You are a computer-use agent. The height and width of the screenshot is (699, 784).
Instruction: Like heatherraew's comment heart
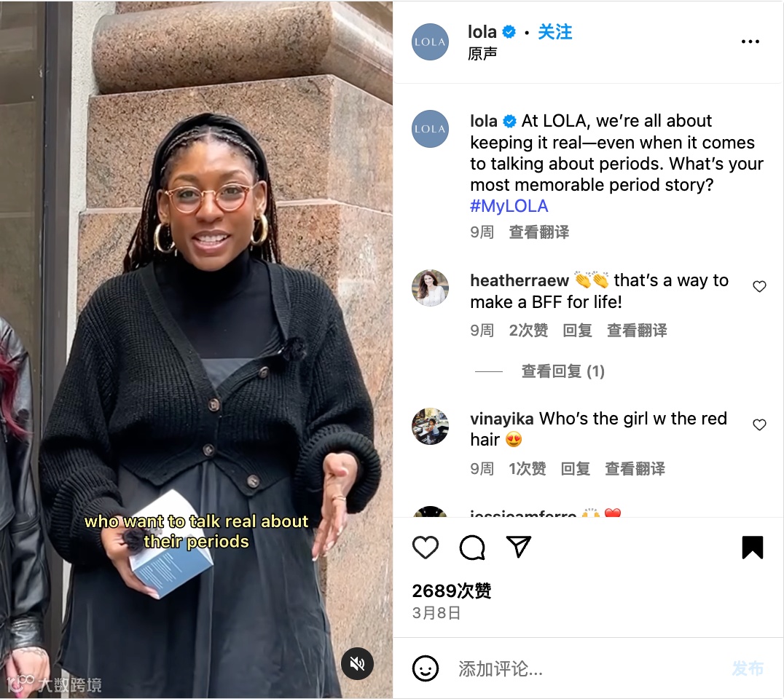point(759,286)
